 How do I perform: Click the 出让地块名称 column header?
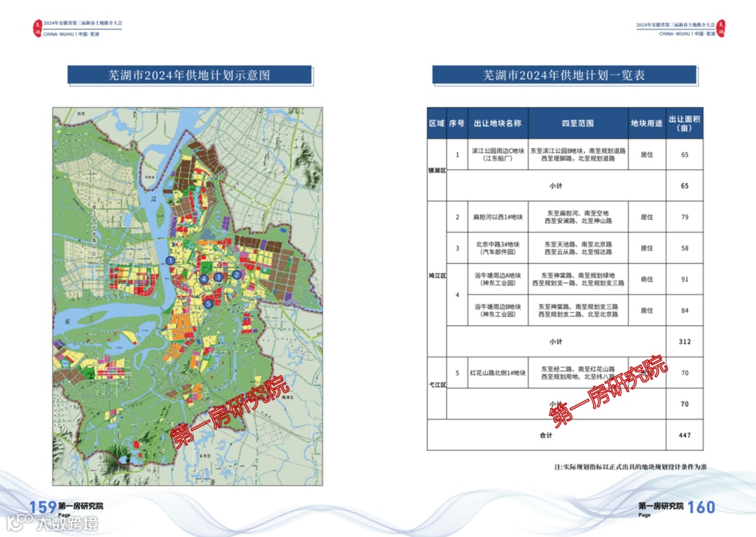(x=498, y=123)
